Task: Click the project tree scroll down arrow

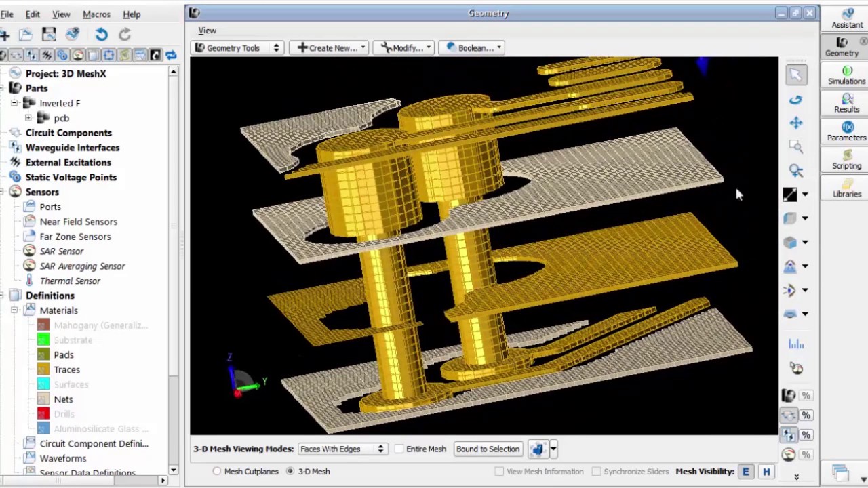Action: pos(173,470)
